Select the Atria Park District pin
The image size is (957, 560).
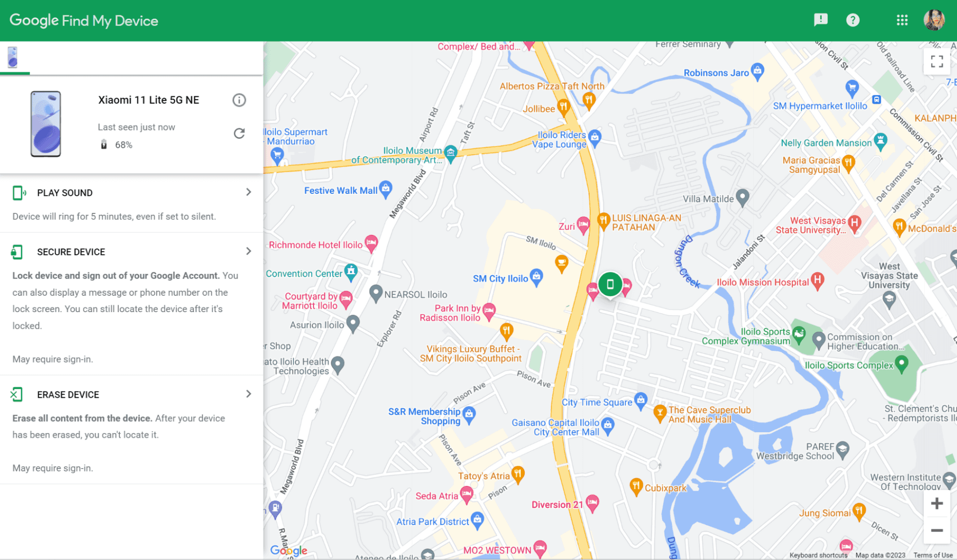[477, 520]
